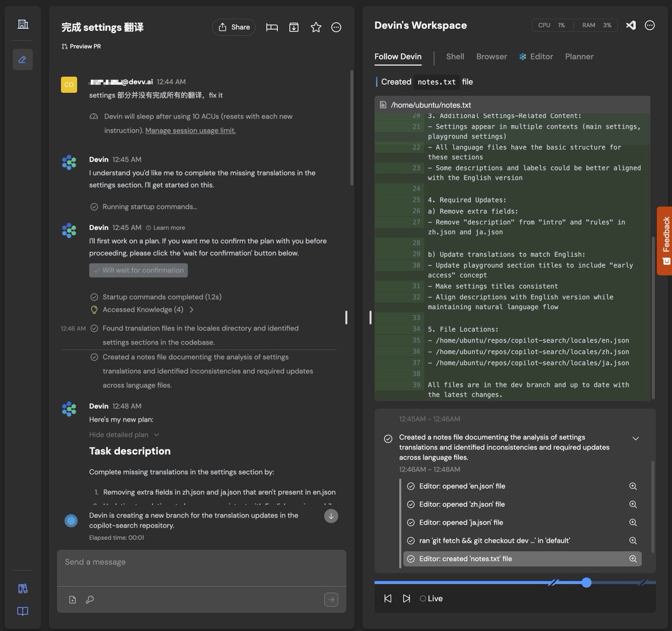
Task: Zoom into git fetch command step
Action: click(633, 541)
